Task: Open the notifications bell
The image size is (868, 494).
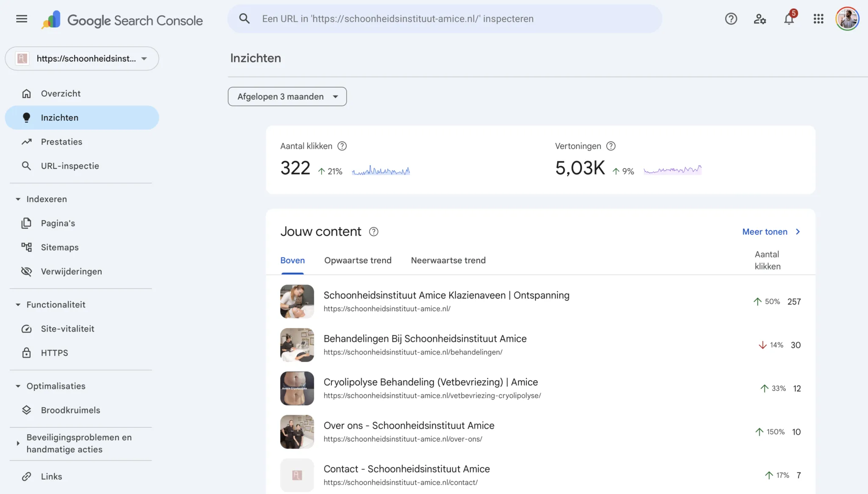Action: 789,19
